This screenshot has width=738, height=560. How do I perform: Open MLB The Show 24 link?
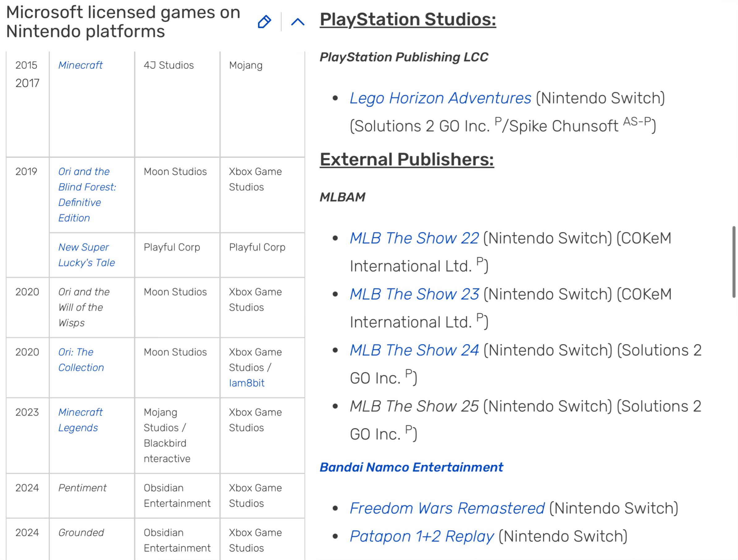tap(414, 350)
